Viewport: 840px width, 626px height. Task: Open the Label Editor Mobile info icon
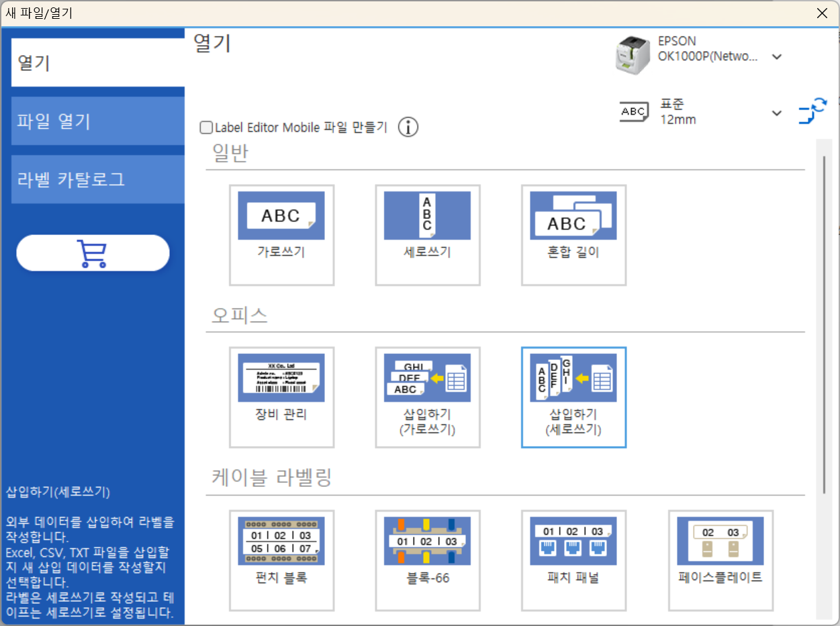[408, 127]
